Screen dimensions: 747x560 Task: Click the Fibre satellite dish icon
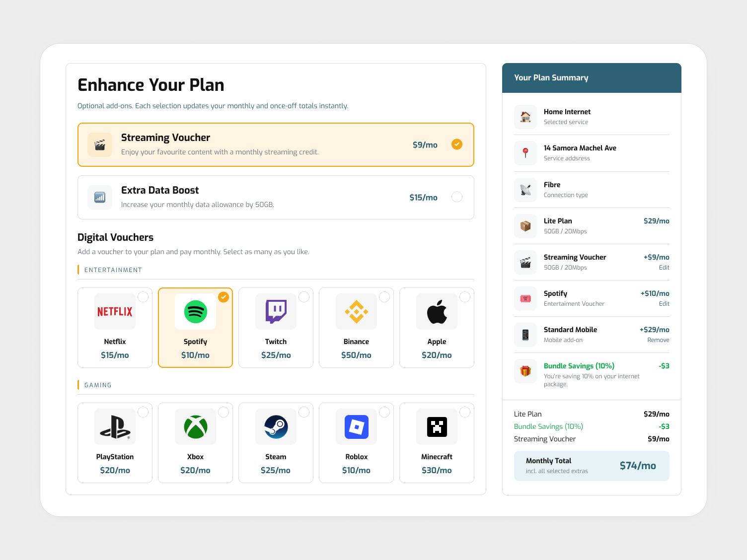525,189
